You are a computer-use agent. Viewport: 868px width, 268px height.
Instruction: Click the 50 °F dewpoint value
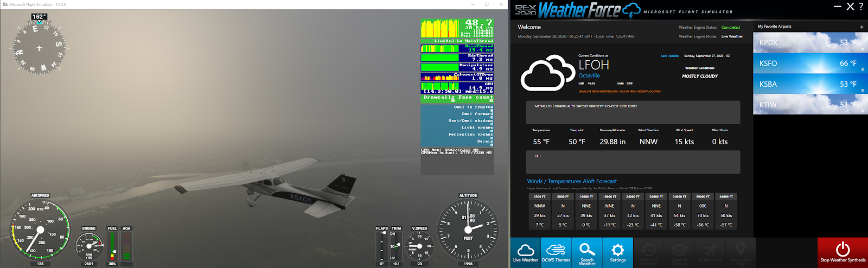pos(577,142)
